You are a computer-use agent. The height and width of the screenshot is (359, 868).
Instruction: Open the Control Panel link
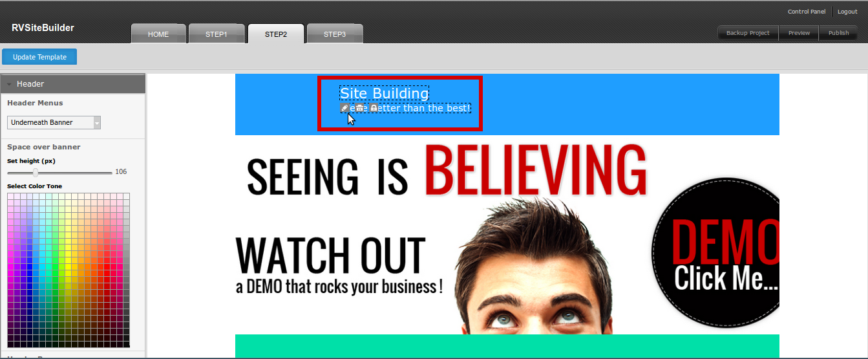(x=807, y=12)
